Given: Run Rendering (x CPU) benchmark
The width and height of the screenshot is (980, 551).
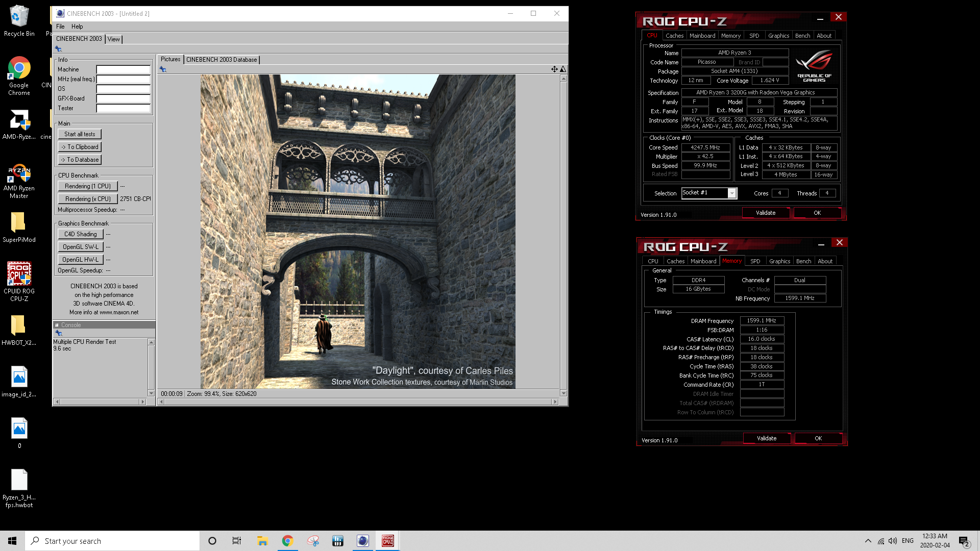Looking at the screenshot, I should (88, 199).
